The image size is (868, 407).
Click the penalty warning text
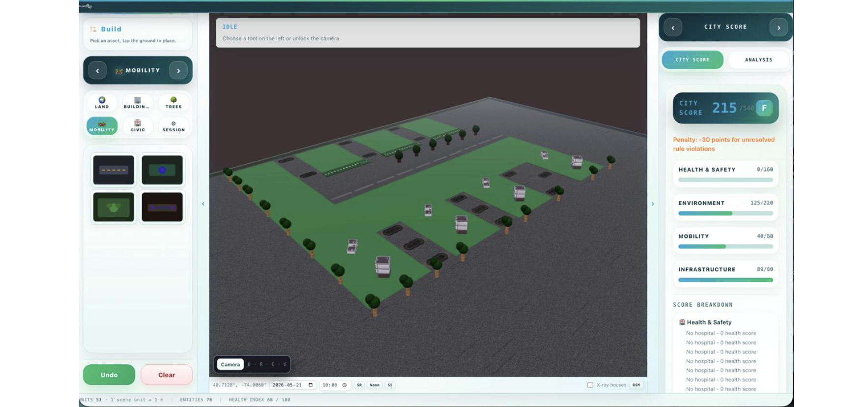point(723,144)
